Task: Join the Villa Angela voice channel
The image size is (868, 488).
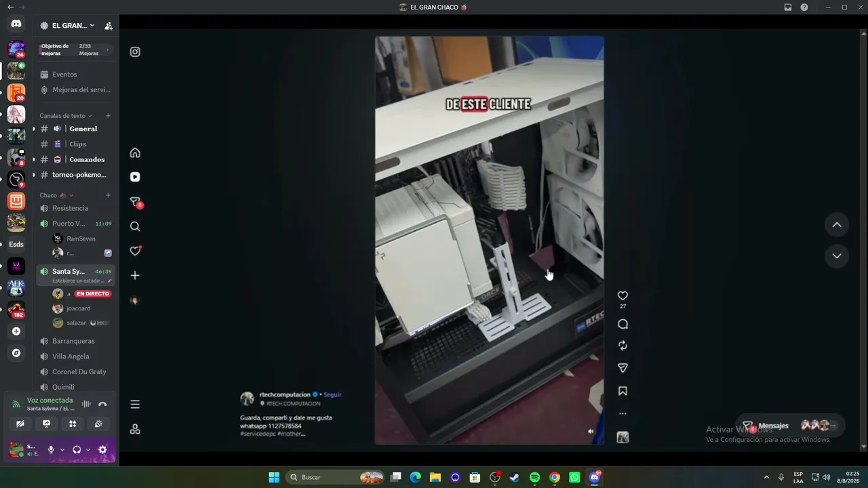Action: pos(75,357)
